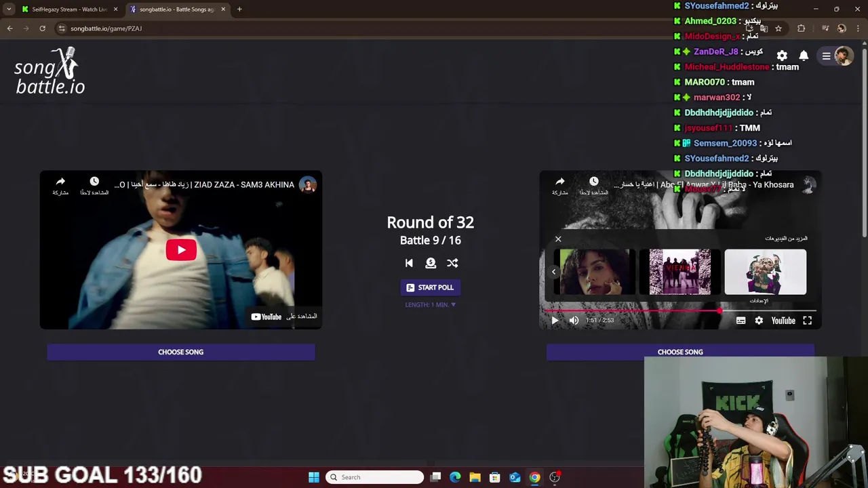Open the purple band suggested video

click(680, 272)
